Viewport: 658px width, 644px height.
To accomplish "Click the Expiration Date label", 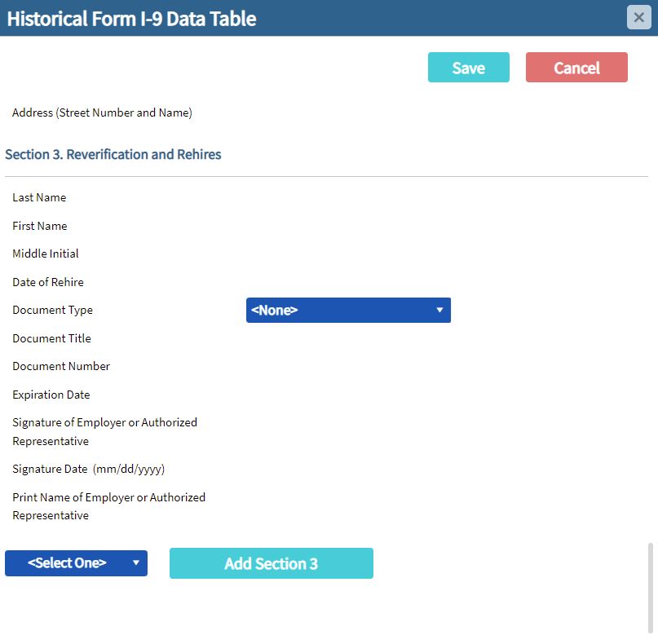I will pos(51,395).
